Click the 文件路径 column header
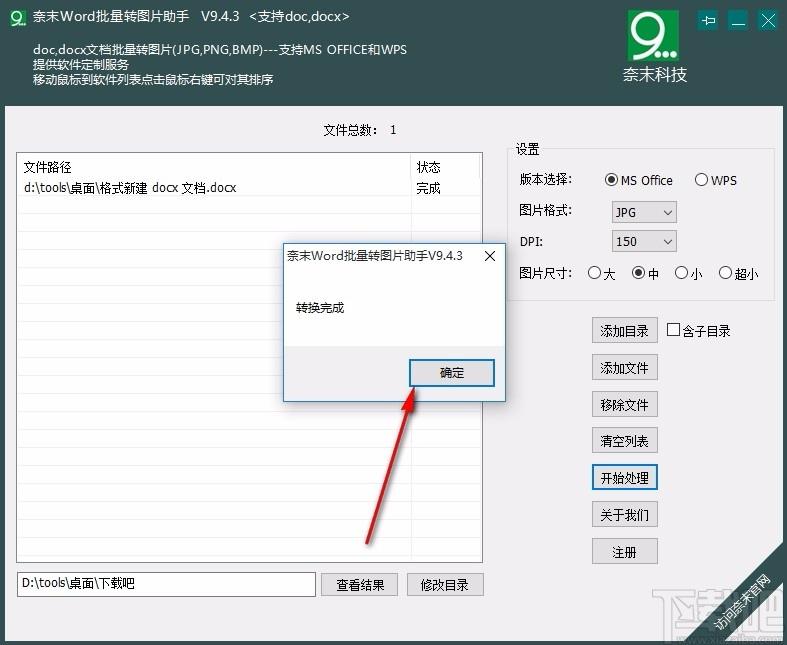This screenshot has height=645, width=787. [x=215, y=167]
